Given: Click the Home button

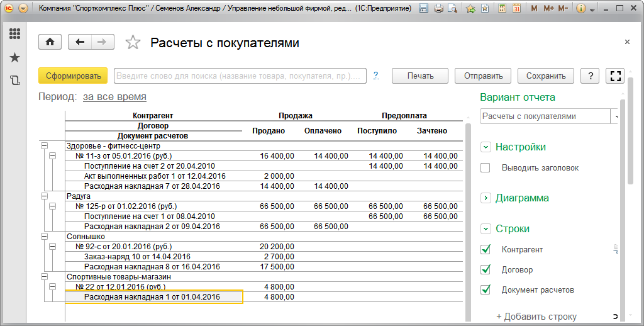Looking at the screenshot, I should click(x=50, y=42).
